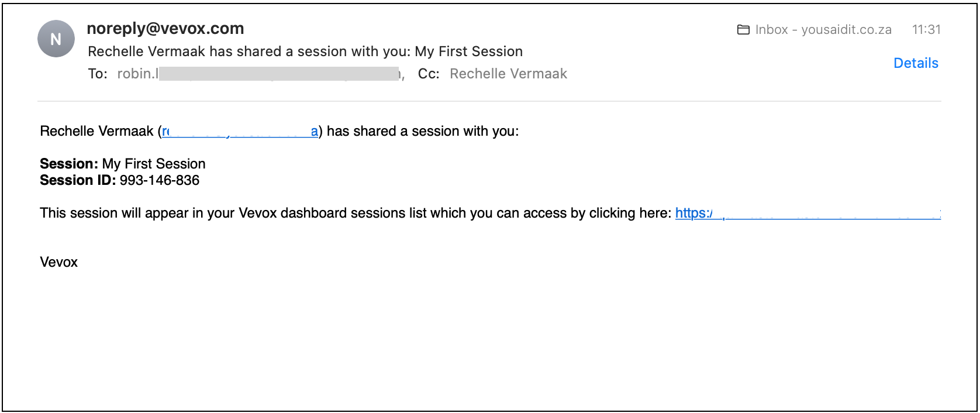
Task: Click the Rechelle Vermaak Cc recipient
Action: (508, 74)
